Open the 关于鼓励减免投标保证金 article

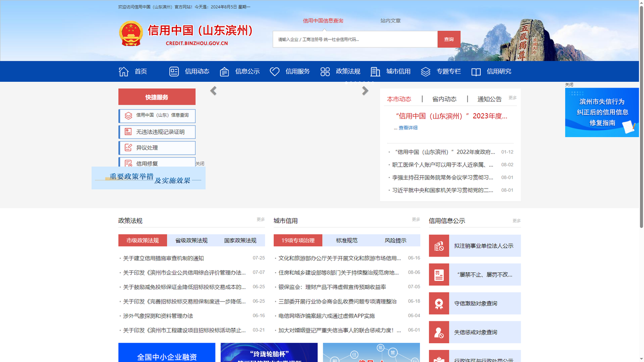[184, 287]
